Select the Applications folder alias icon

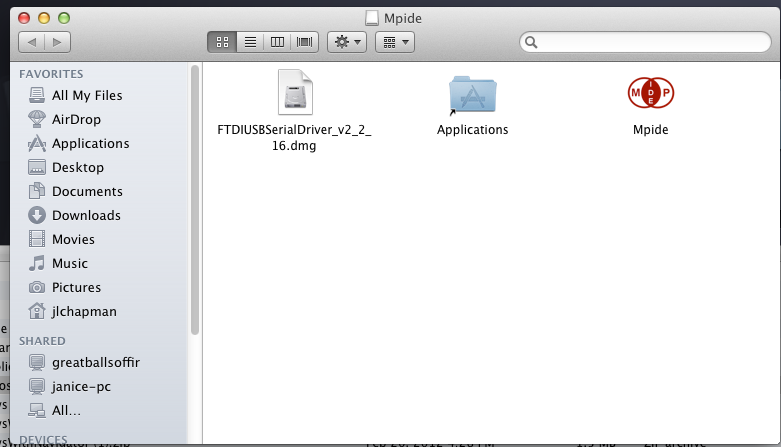(x=473, y=94)
